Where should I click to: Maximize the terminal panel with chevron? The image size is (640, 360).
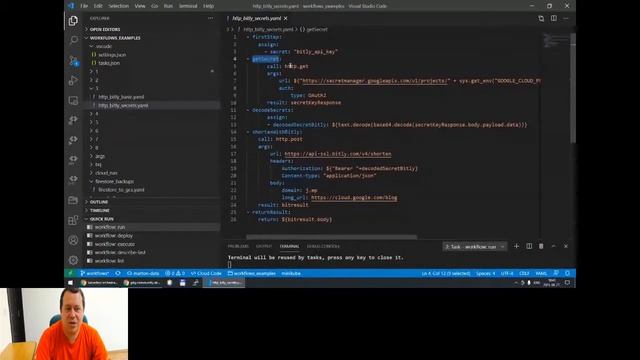pos(553,246)
